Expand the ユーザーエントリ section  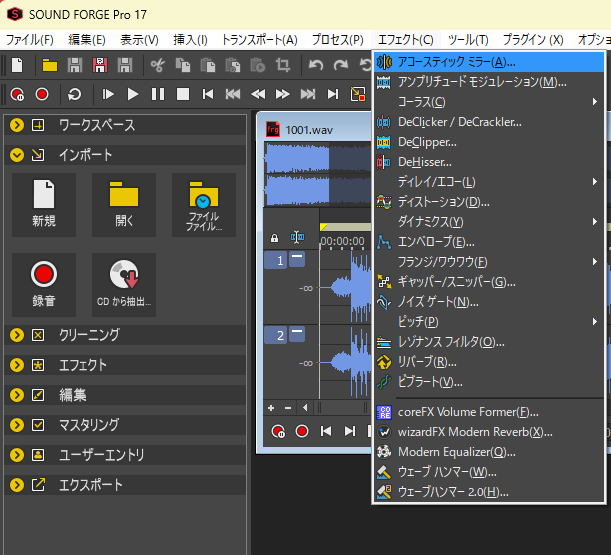tap(17, 455)
